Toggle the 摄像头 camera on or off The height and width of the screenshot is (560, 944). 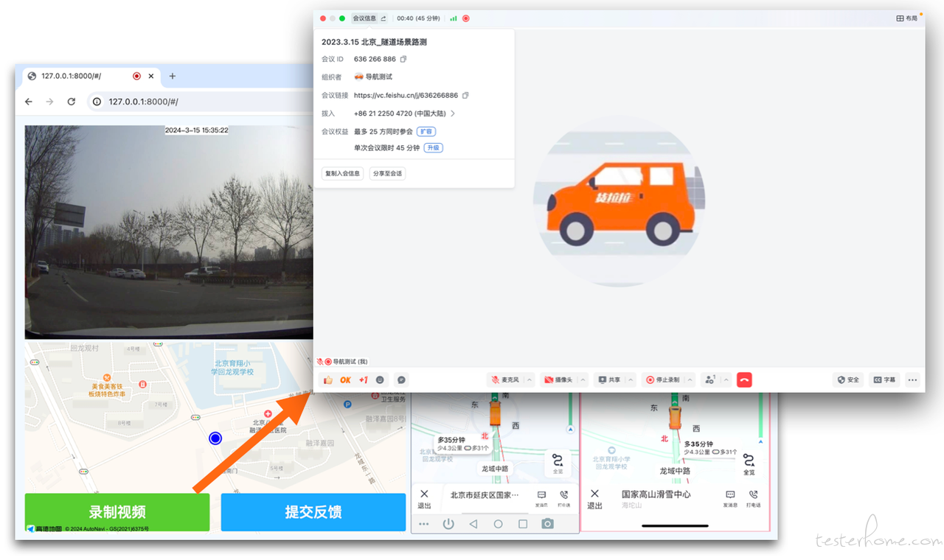point(558,380)
